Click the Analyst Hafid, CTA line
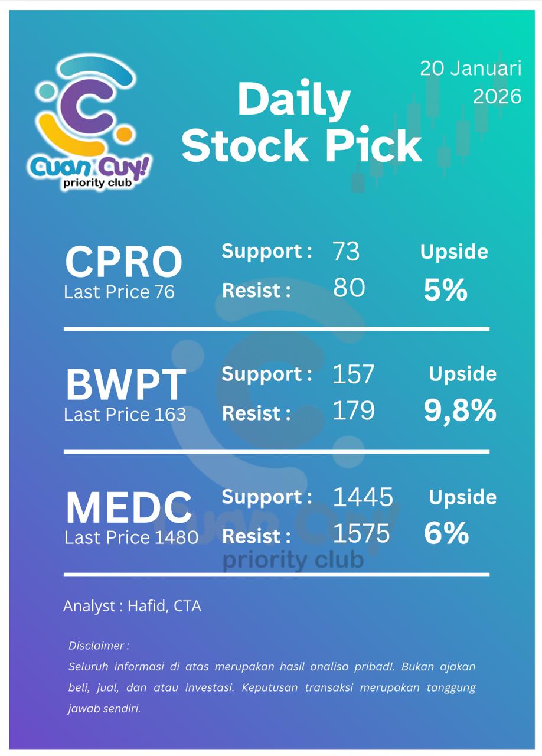 (132, 606)
